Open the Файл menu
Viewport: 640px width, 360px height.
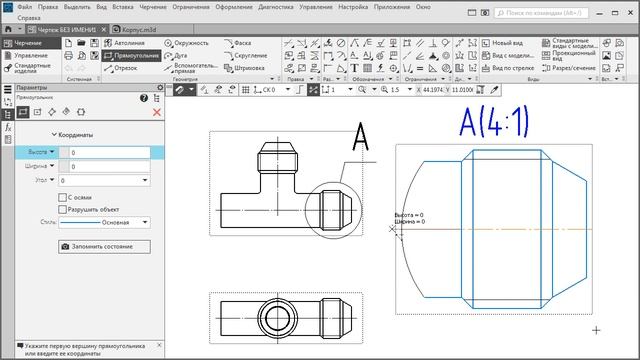point(24,7)
